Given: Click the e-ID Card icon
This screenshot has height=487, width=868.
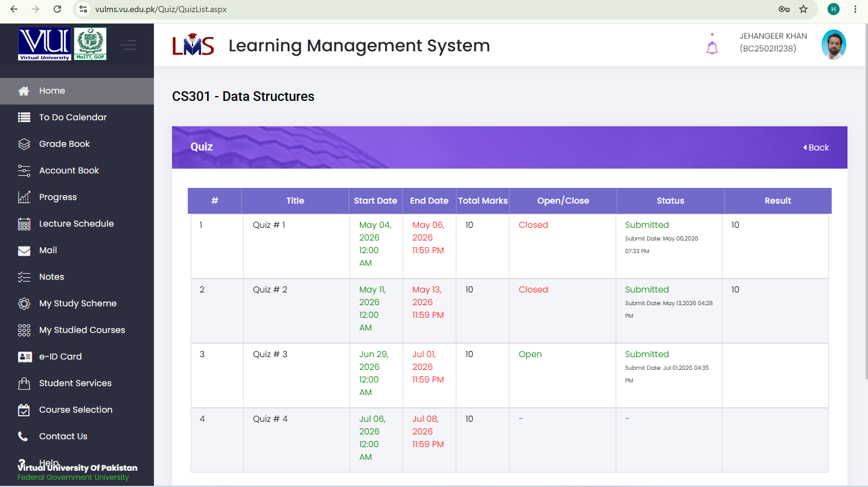Looking at the screenshot, I should coord(24,357).
